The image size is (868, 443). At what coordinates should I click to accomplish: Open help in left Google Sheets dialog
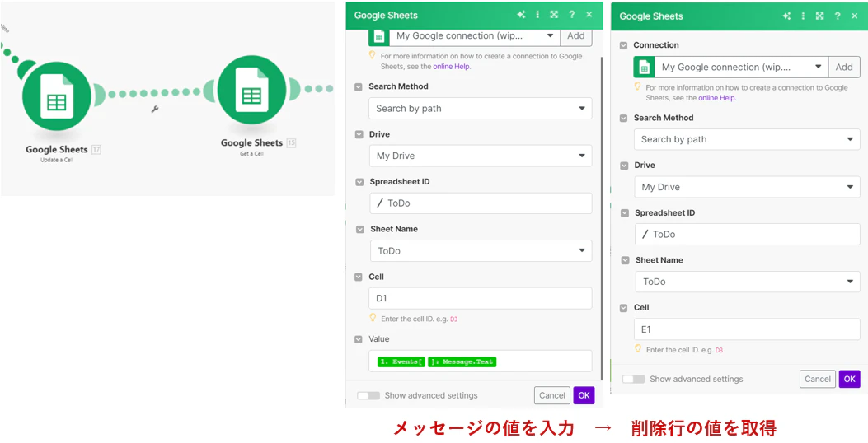coord(572,15)
